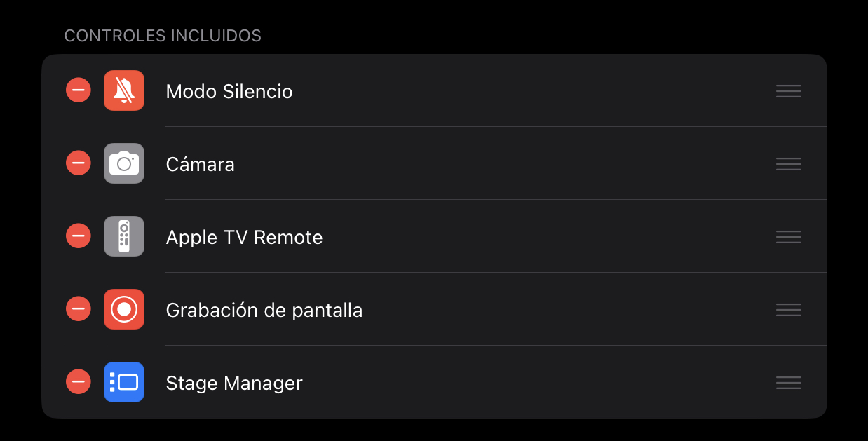Image resolution: width=868 pixels, height=441 pixels.
Task: Select the Stage Manager label
Action: coord(234,384)
